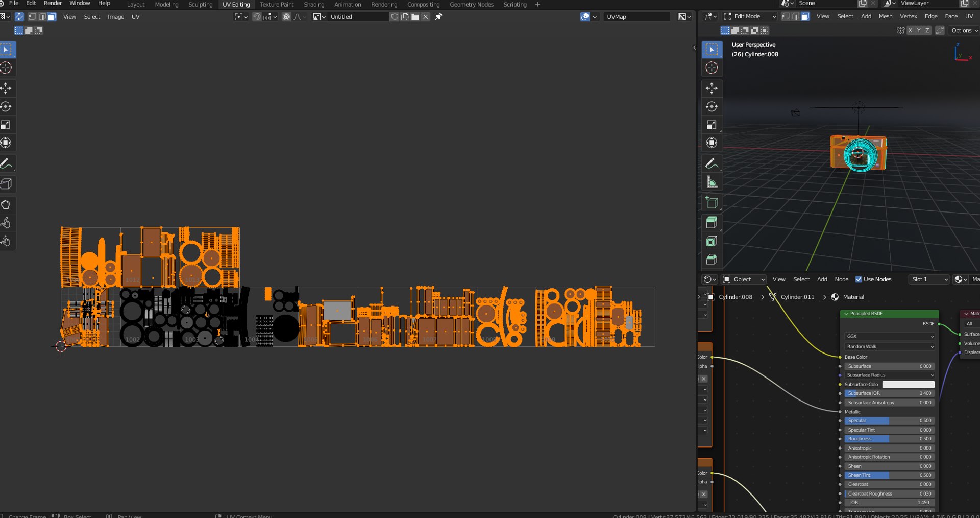Open the Mesh menu in 3D viewport

pos(886,16)
